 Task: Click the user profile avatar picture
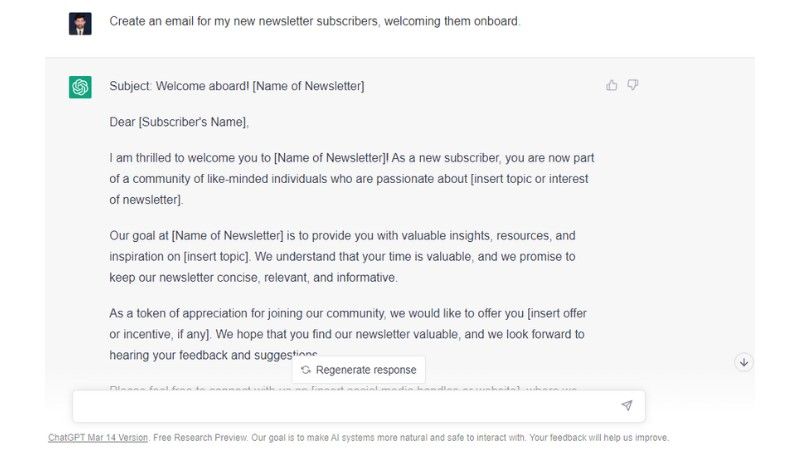(80, 23)
